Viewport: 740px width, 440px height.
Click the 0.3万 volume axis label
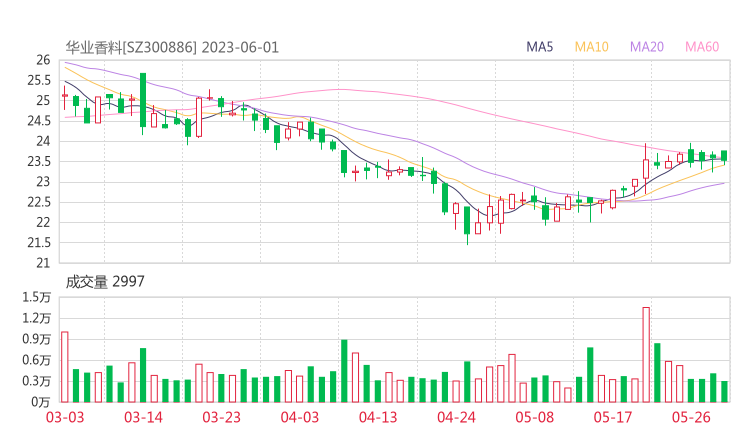[x=36, y=381]
